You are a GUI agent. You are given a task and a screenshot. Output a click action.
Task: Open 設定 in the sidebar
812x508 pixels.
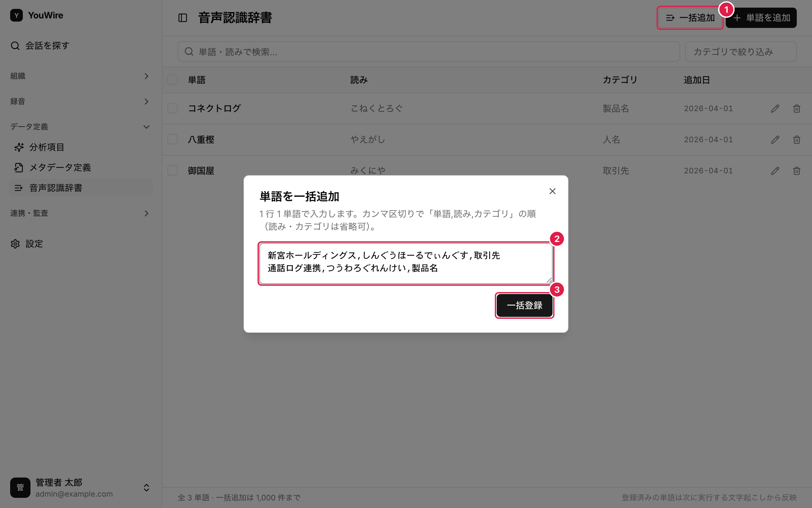pos(81,244)
